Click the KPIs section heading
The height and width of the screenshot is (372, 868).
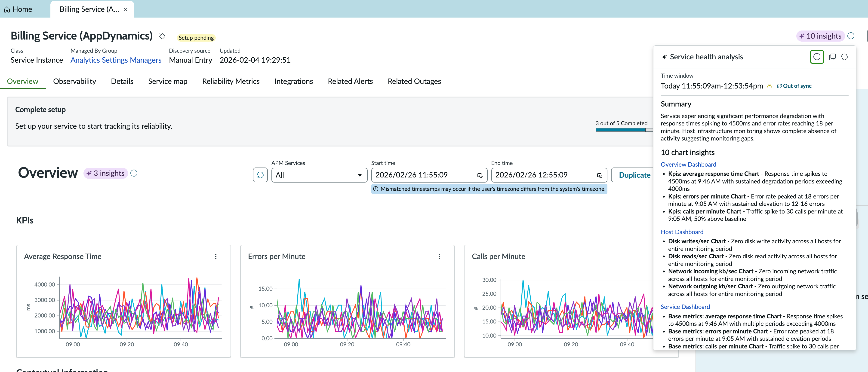25,220
